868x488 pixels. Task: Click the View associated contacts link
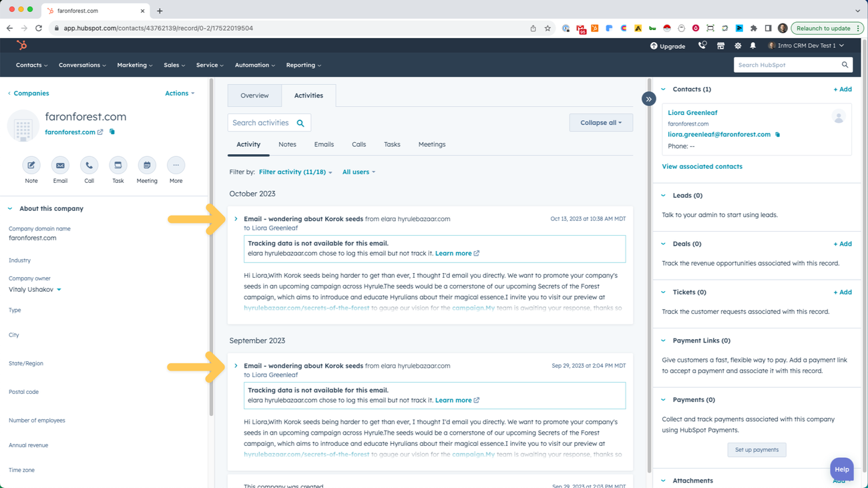coord(702,166)
